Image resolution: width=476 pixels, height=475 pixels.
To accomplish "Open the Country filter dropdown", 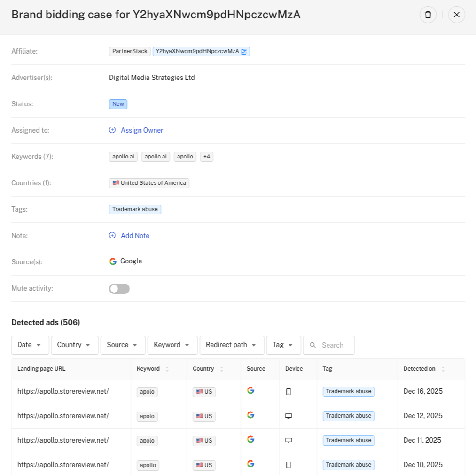I will pyautogui.click(x=75, y=345).
